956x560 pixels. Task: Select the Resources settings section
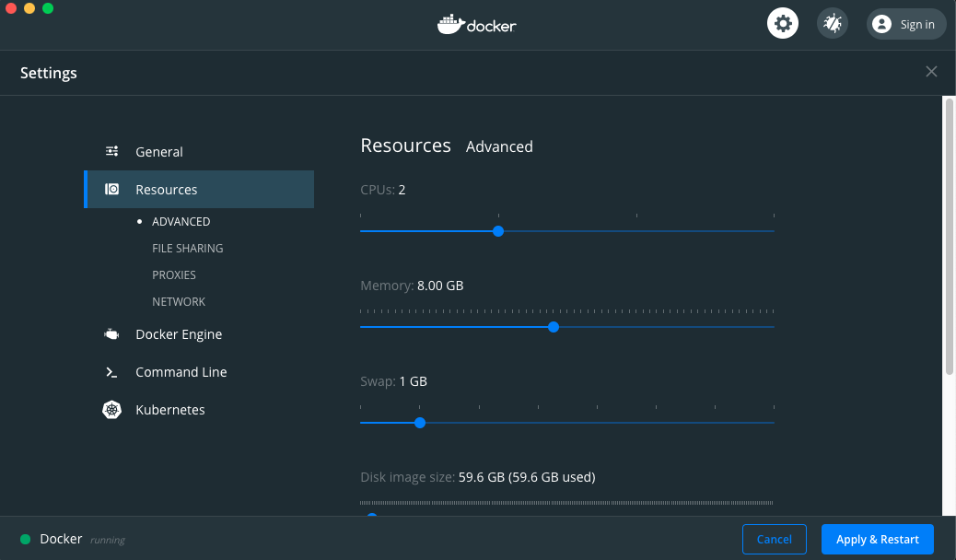(199, 189)
